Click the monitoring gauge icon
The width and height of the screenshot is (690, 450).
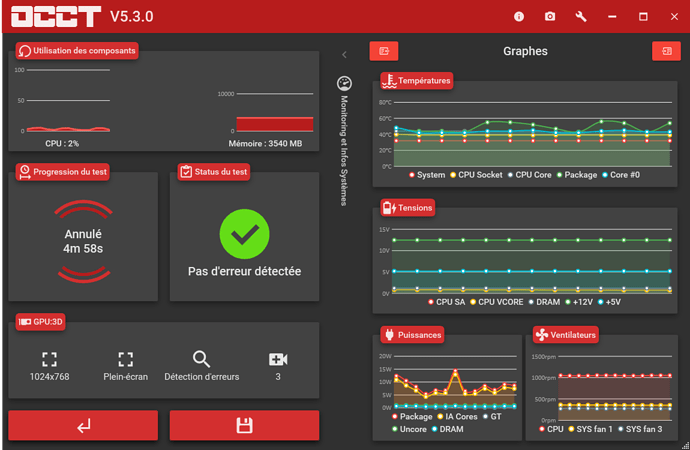[x=344, y=83]
